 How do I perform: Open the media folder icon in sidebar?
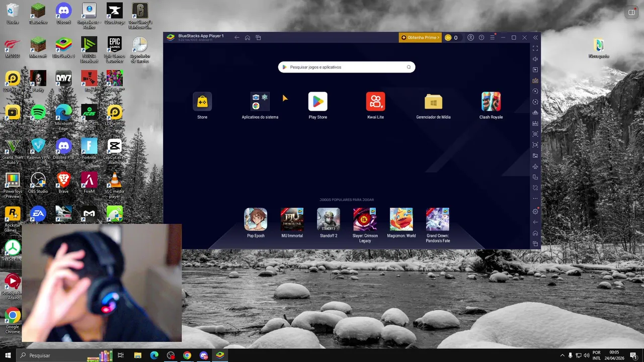point(535,156)
